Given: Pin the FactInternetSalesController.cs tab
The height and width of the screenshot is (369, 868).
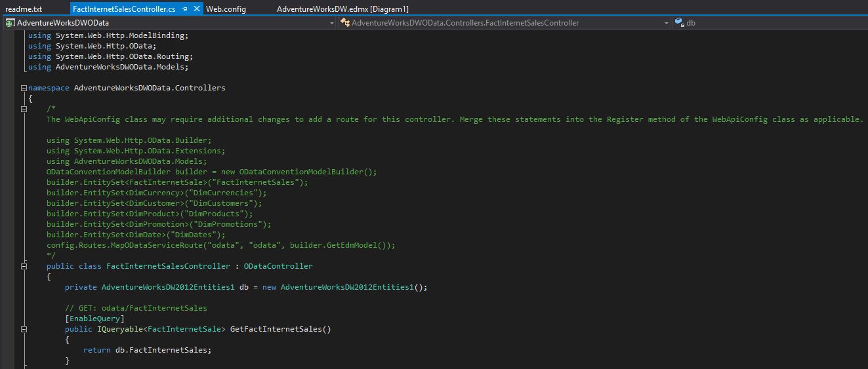Looking at the screenshot, I should [x=184, y=9].
